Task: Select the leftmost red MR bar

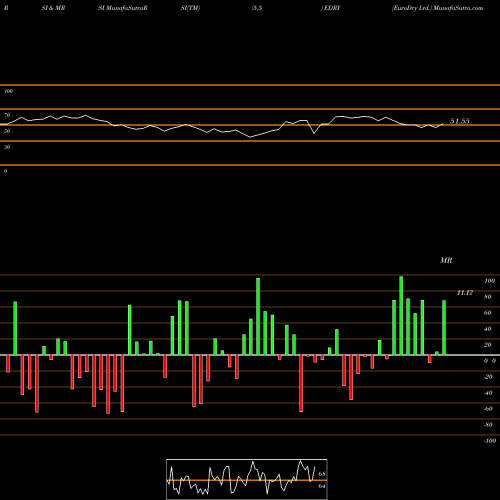Action: (x=8, y=364)
